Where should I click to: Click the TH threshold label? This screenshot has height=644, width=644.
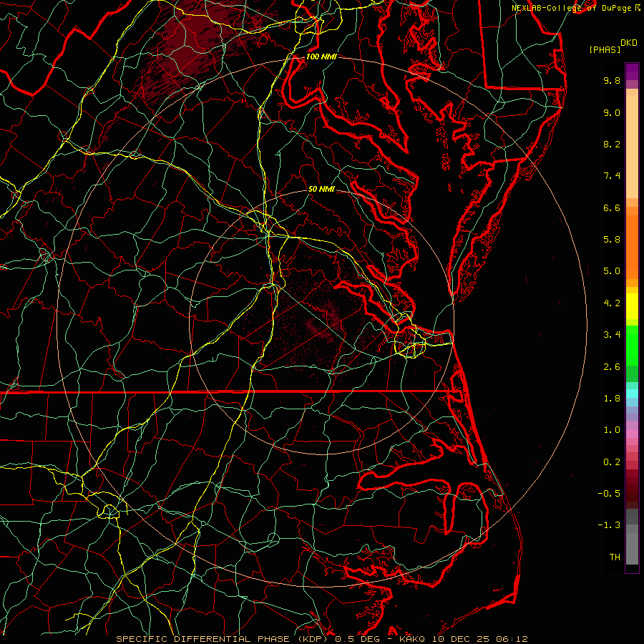click(615, 557)
